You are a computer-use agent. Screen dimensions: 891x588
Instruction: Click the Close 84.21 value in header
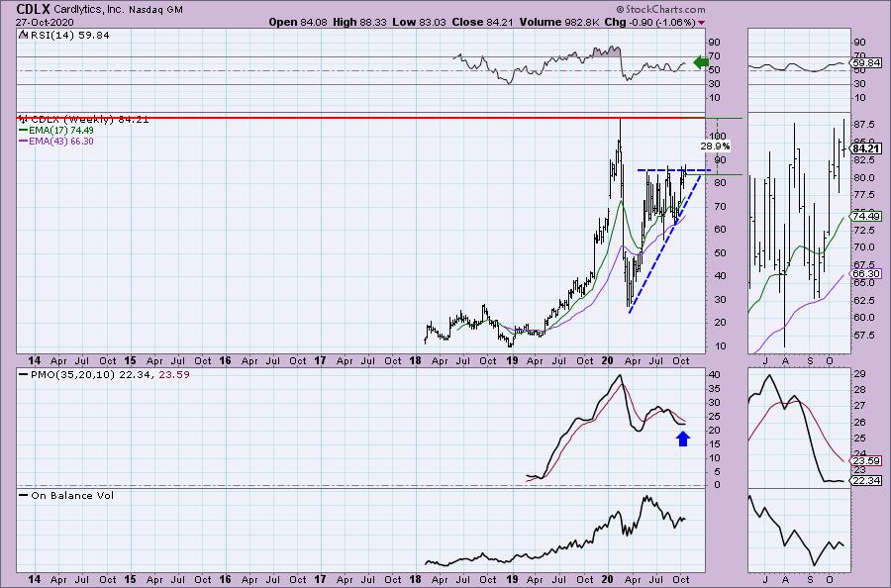point(482,22)
